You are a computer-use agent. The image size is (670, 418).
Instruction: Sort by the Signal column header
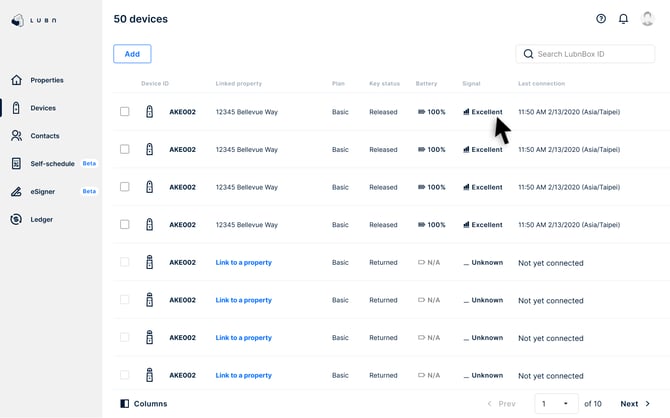[x=471, y=83]
